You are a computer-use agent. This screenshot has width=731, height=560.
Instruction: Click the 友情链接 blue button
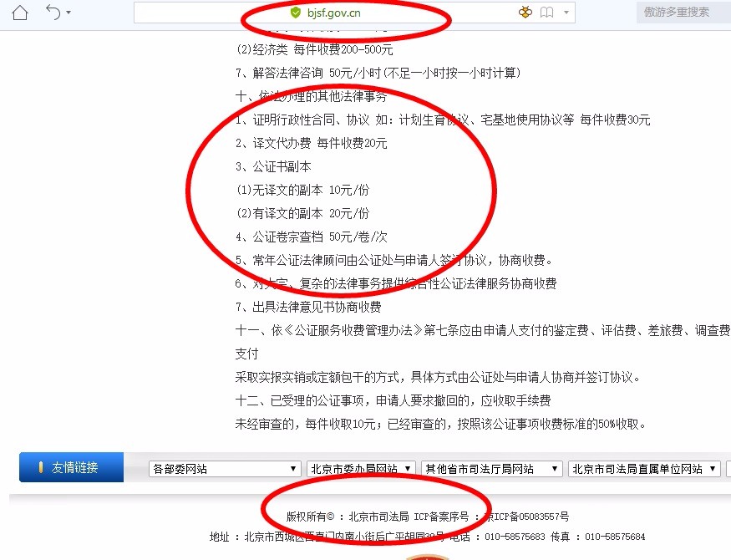click(x=71, y=467)
